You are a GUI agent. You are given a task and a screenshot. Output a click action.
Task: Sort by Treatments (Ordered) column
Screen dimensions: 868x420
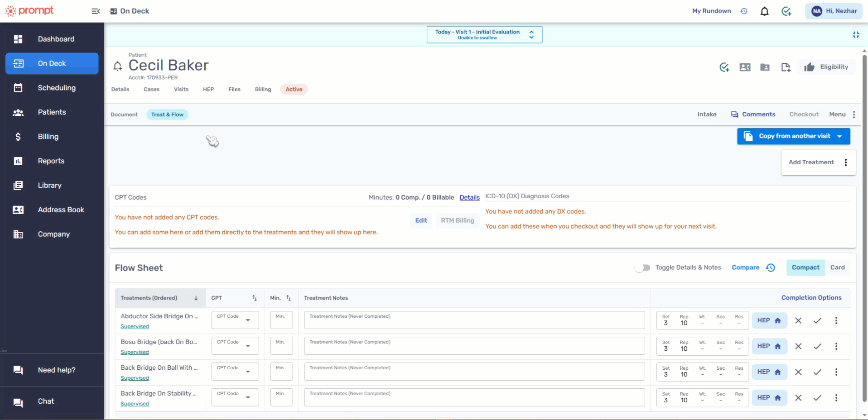click(x=160, y=298)
